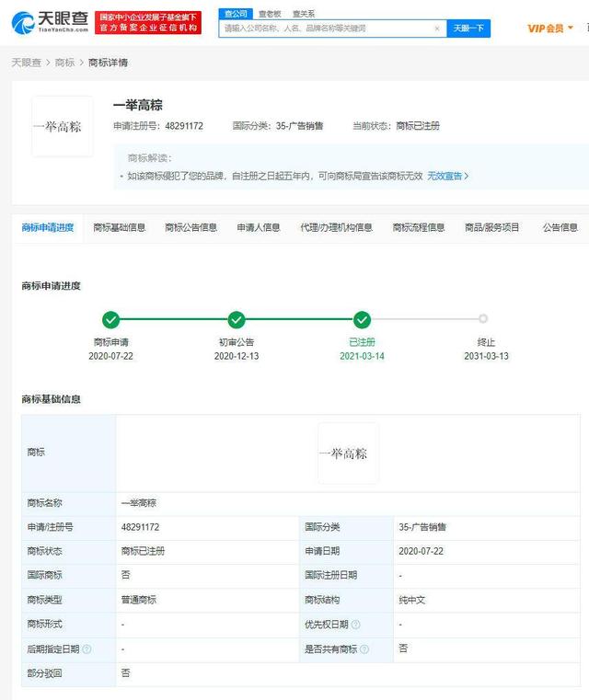Click help icon next to 优先权日期
589x700 pixels.
(x=355, y=625)
